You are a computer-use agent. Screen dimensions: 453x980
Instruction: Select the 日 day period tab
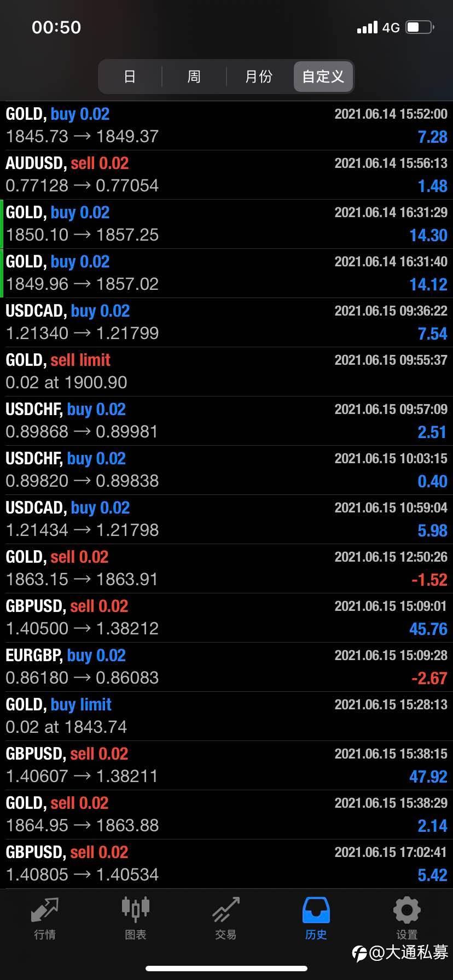pos(130,77)
